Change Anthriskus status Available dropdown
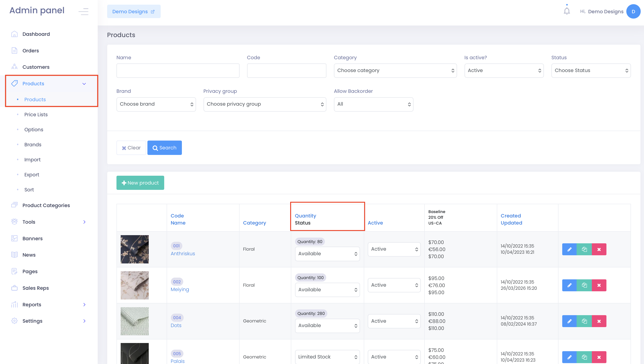 point(327,254)
